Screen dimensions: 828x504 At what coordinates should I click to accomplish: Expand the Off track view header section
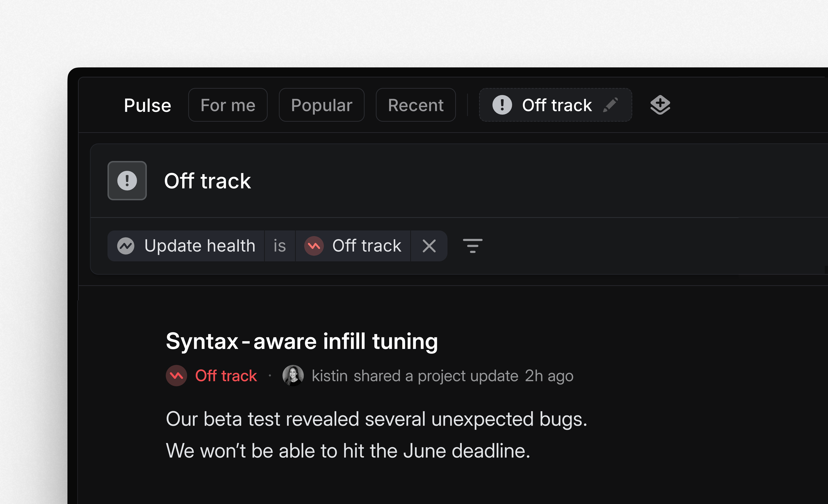(x=207, y=181)
